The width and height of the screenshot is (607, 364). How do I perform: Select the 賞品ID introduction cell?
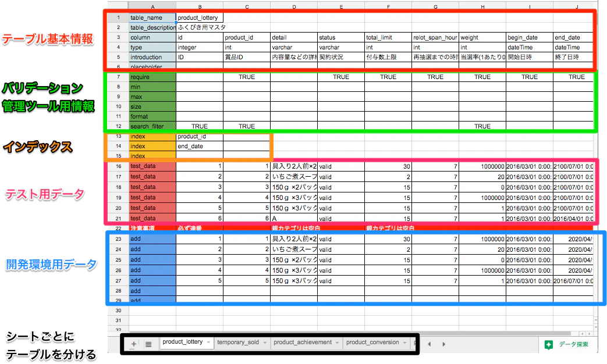coord(247,57)
